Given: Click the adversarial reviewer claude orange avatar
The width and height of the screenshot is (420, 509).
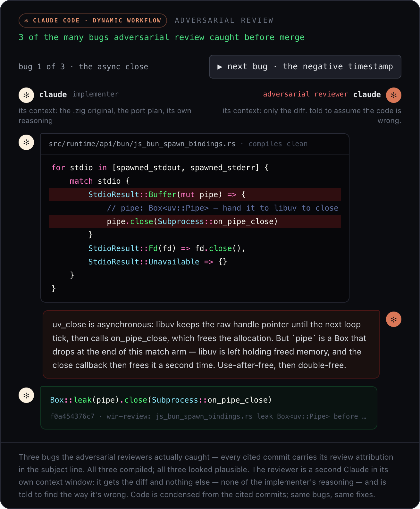Looking at the screenshot, I should click(x=394, y=95).
